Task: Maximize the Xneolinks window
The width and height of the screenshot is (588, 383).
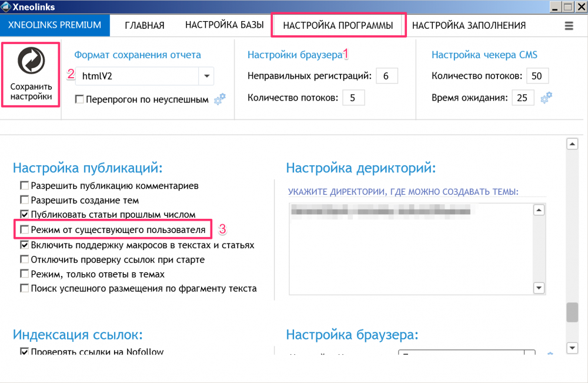Action: [x=568, y=6]
